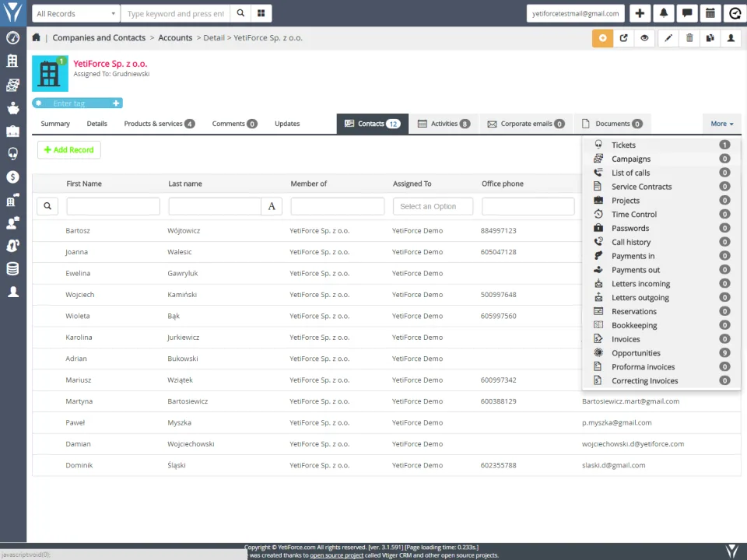The width and height of the screenshot is (747, 560).
Task: Open the Wójtowicz contact row
Action: coord(387,230)
